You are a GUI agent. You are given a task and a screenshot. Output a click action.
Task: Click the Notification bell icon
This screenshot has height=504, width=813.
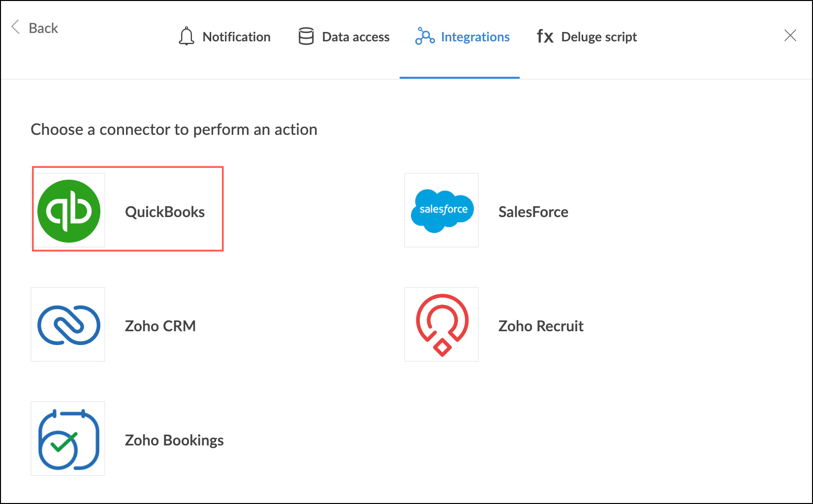[x=186, y=37]
